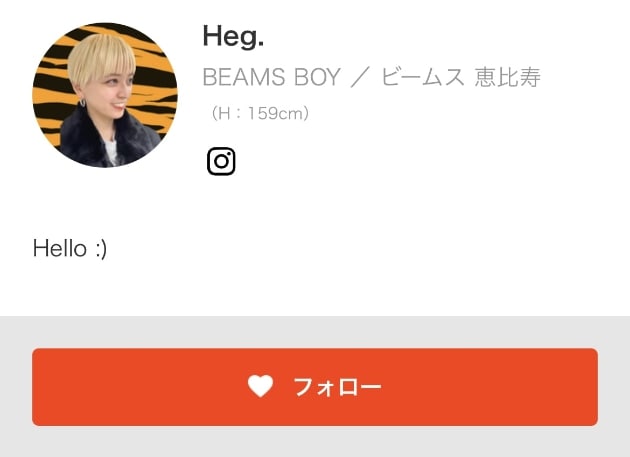Viewport: 630px width, 457px height.
Task: Click the Hello :) bio text
Action: pos(70,248)
